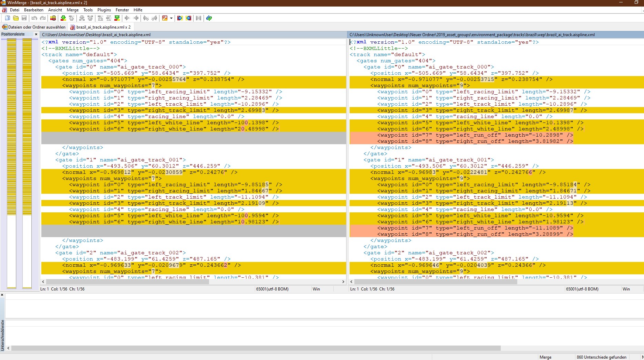Select the brazil_ai_track.aispline.xml x 2 tab
This screenshot has height=360, width=644.
coord(100,27)
